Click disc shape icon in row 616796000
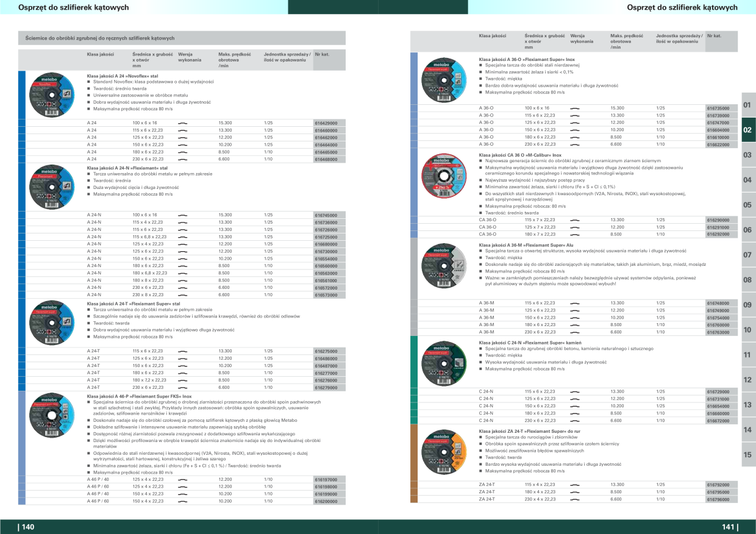 (x=574, y=499)
